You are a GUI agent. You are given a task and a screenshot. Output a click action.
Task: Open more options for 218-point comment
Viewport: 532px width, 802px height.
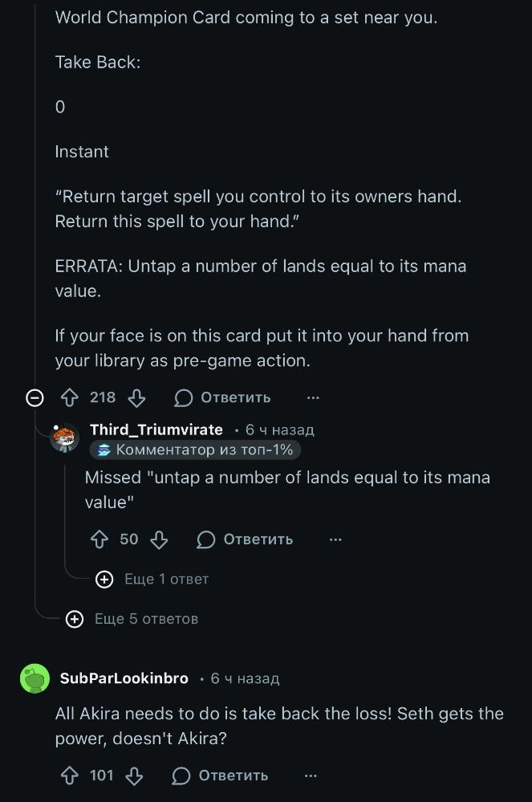(313, 397)
